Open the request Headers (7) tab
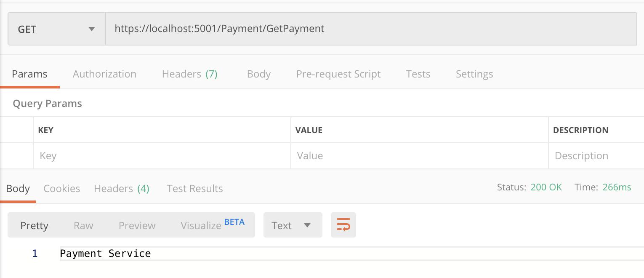The width and height of the screenshot is (644, 278). [189, 74]
